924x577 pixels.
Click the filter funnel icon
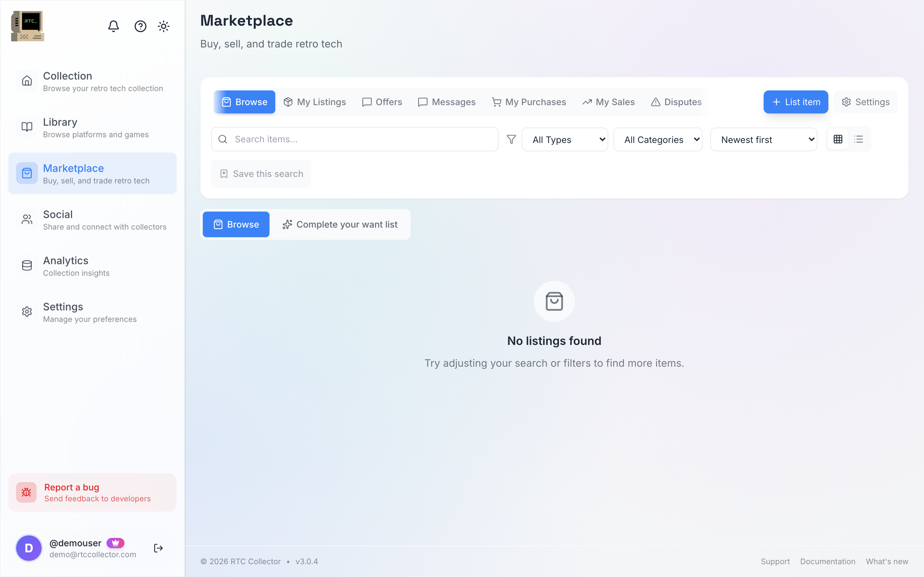pyautogui.click(x=511, y=139)
